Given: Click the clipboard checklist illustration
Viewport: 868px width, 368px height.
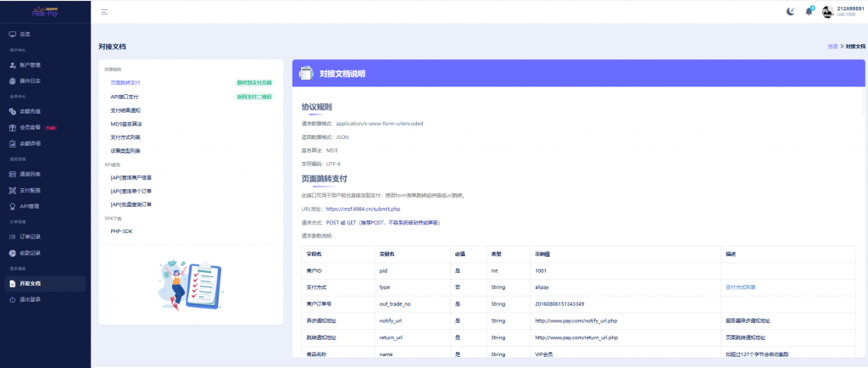Looking at the screenshot, I should (191, 283).
